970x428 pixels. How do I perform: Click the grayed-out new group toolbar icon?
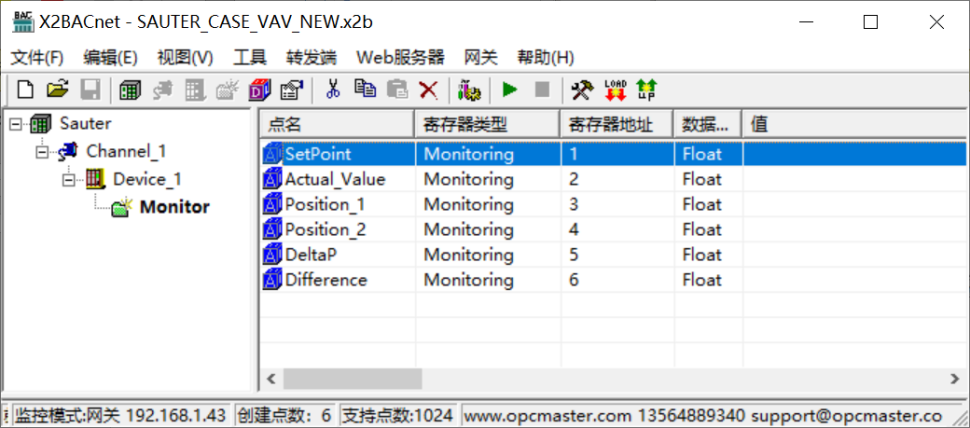[x=227, y=90]
